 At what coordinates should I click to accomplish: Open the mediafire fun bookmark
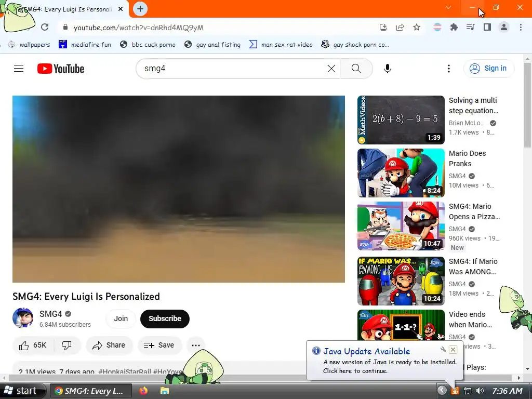[x=85, y=45]
